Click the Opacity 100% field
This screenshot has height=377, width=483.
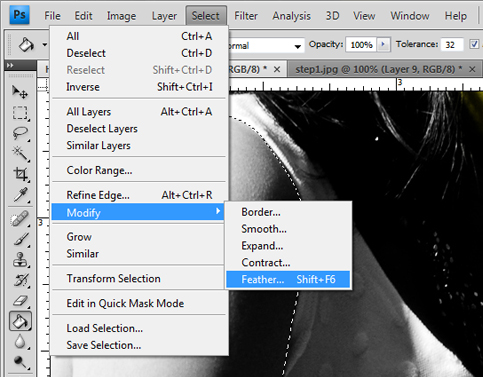(x=361, y=44)
